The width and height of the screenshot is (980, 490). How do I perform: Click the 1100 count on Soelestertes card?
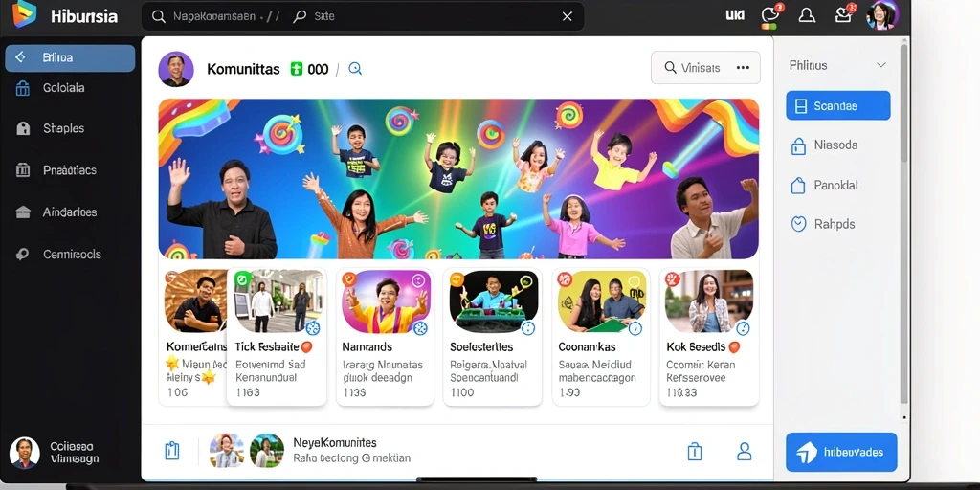pos(462,392)
